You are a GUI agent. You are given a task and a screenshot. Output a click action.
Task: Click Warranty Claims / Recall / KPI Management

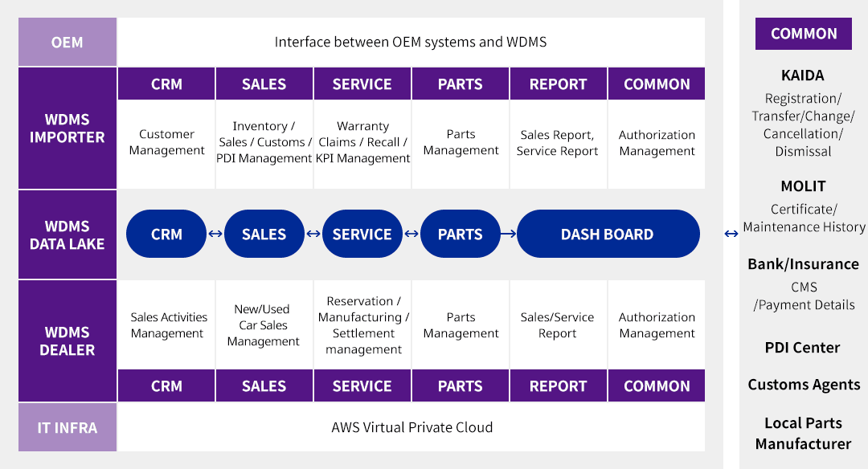coord(362,143)
